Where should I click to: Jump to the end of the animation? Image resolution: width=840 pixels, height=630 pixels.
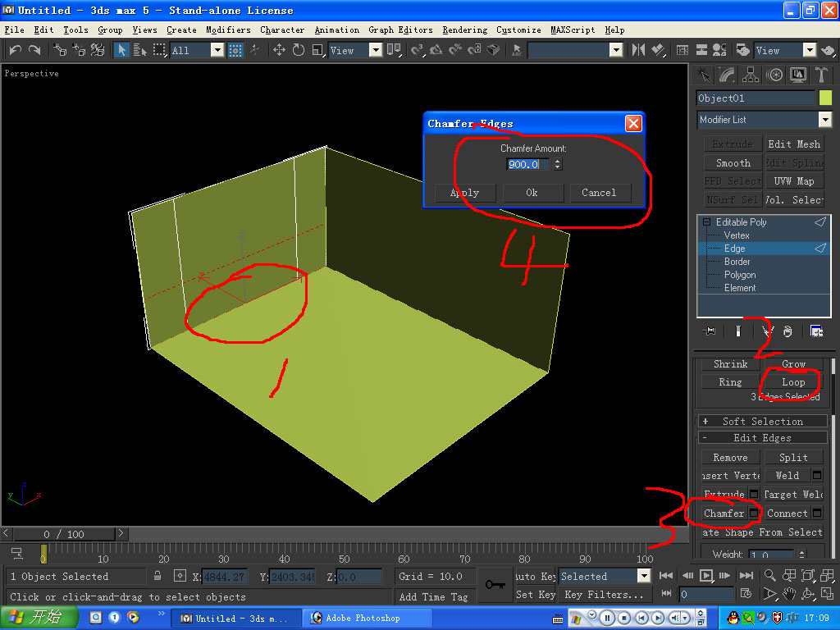(x=746, y=575)
